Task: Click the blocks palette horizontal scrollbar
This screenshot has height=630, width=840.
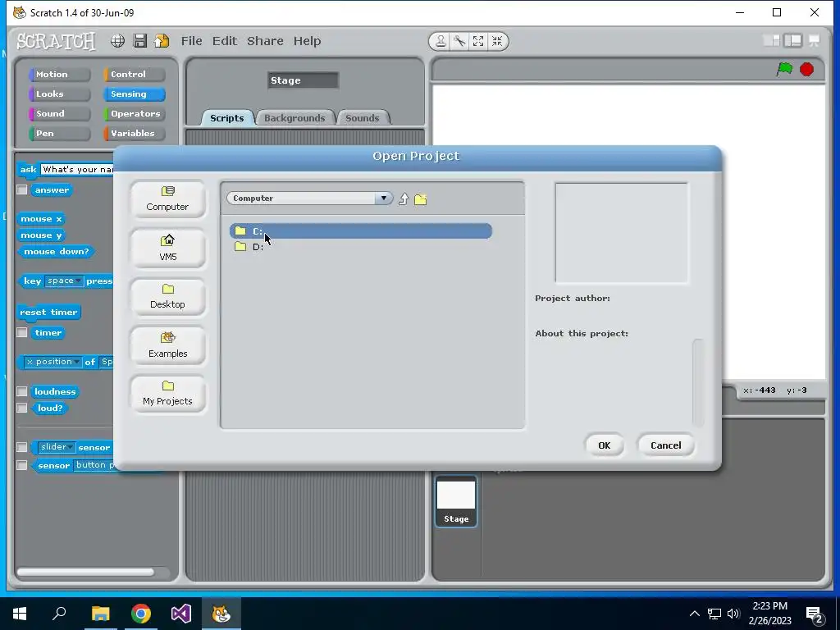Action: point(85,572)
